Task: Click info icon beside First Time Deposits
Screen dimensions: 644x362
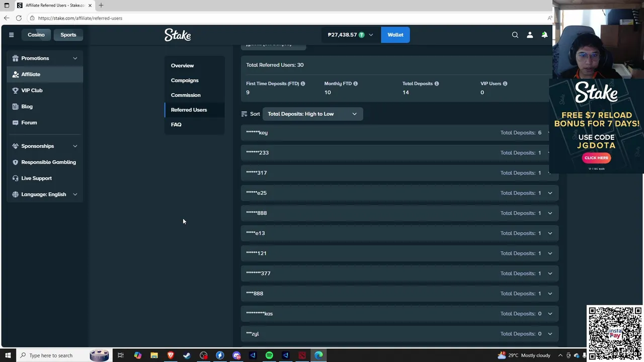Action: click(303, 83)
